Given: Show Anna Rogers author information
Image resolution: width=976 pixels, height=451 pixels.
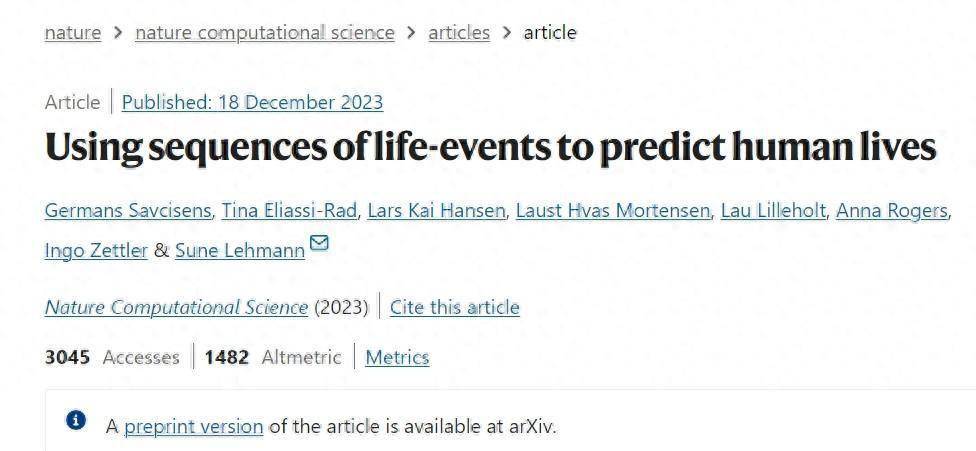Looking at the screenshot, I should tap(891, 210).
